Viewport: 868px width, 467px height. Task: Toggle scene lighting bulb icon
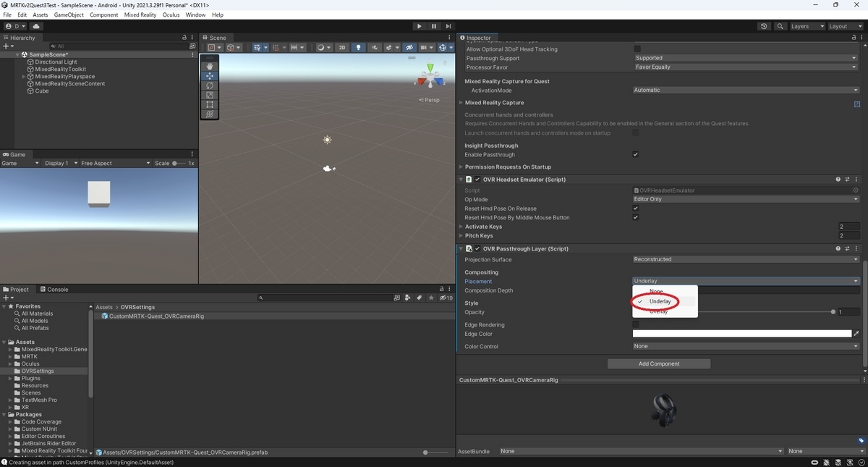click(358, 48)
